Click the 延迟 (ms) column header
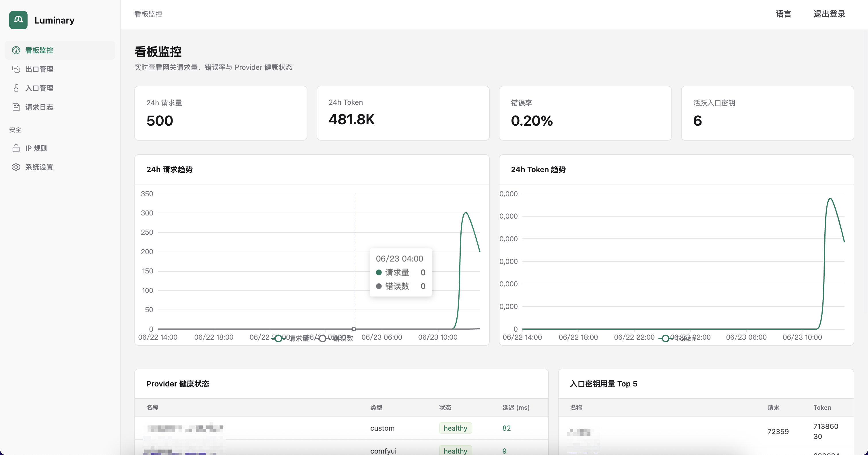 click(516, 407)
